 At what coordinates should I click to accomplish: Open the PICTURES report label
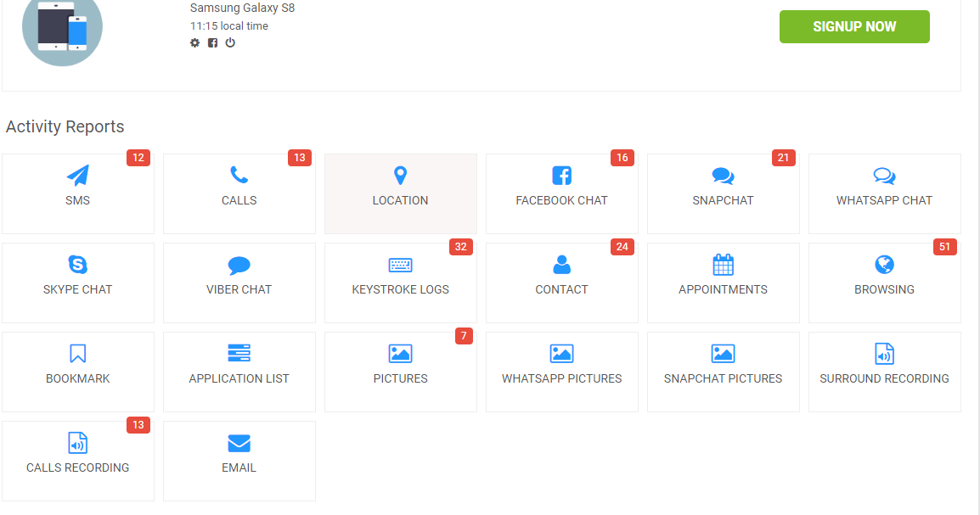[401, 379]
